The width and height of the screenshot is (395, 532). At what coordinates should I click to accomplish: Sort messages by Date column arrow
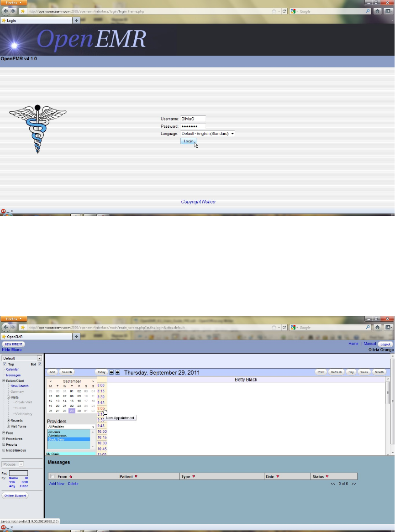coord(278,476)
